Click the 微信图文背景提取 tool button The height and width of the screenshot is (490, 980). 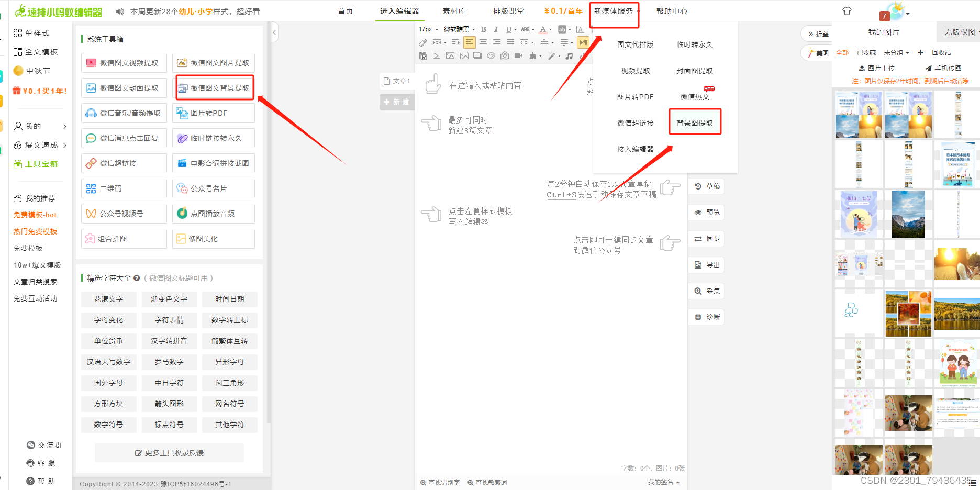pyautogui.click(x=214, y=88)
